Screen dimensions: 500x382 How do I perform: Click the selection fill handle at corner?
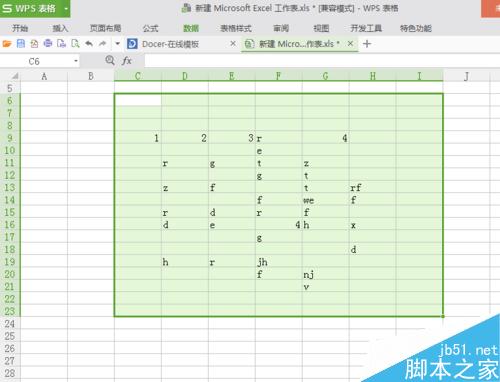coord(443,316)
